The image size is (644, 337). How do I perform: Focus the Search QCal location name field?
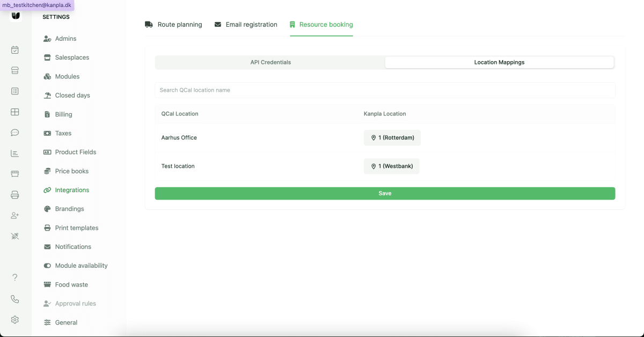pyautogui.click(x=385, y=90)
